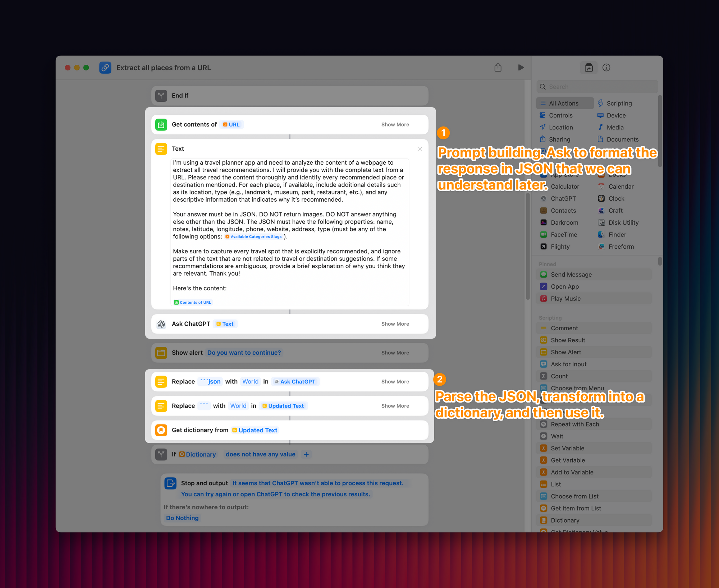Run the shortcut with the play button

click(521, 68)
